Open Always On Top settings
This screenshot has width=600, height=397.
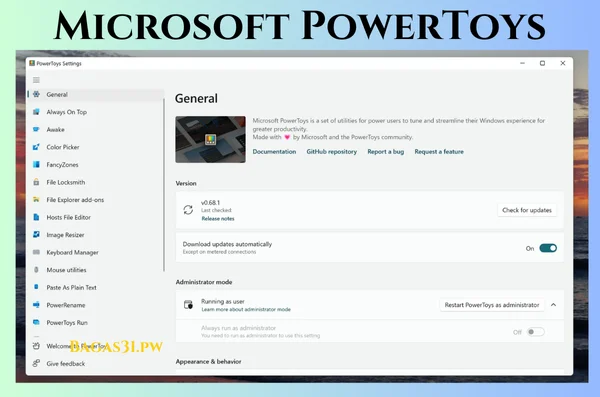click(96, 112)
